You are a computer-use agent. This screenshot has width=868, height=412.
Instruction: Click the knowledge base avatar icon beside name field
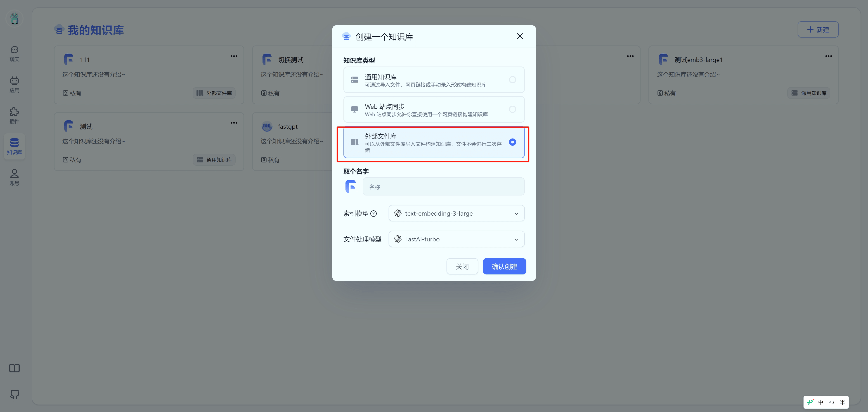(351, 186)
